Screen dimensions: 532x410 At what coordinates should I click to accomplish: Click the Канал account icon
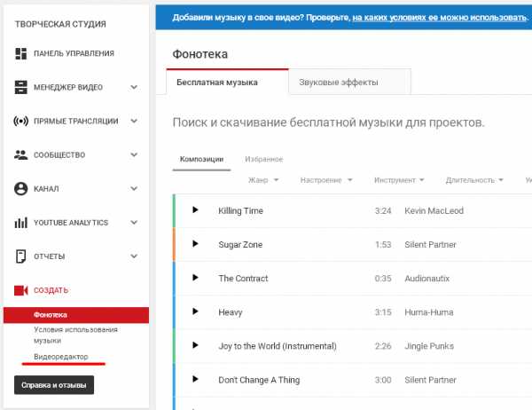click(20, 188)
